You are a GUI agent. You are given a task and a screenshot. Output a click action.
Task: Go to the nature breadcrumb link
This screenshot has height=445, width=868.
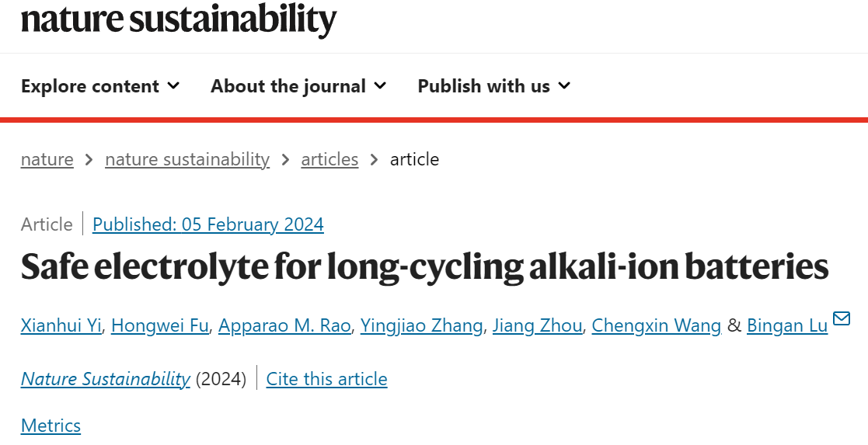click(x=47, y=159)
